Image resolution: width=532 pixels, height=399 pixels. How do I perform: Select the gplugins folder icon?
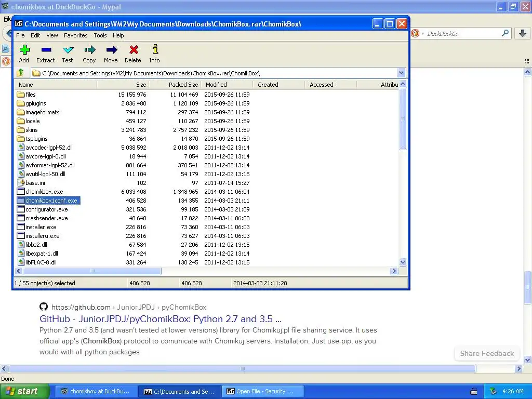[21, 103]
